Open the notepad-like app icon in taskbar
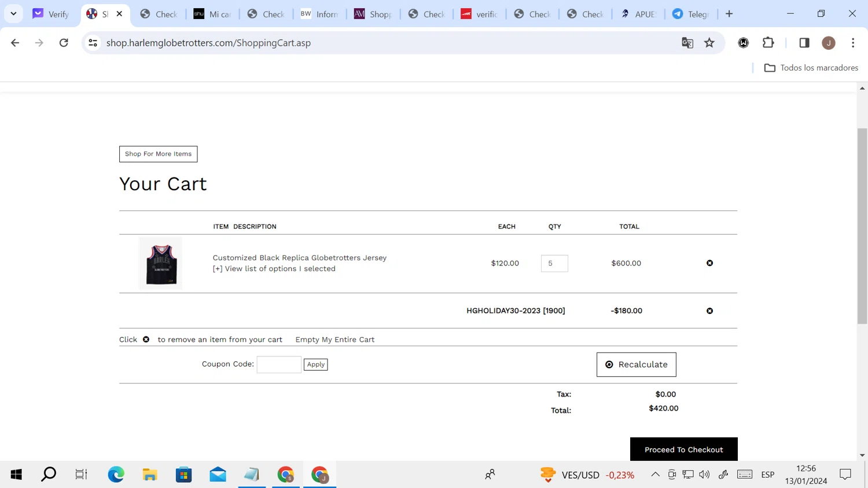868x488 pixels. 252,475
